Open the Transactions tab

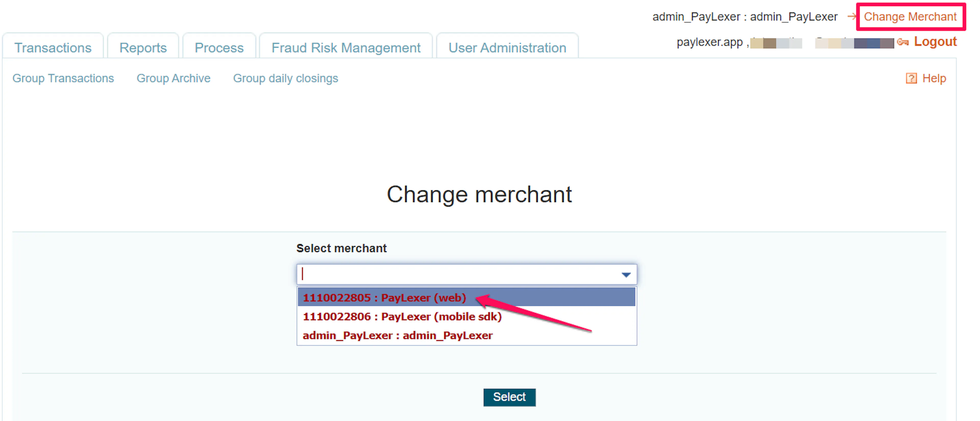pos(53,47)
